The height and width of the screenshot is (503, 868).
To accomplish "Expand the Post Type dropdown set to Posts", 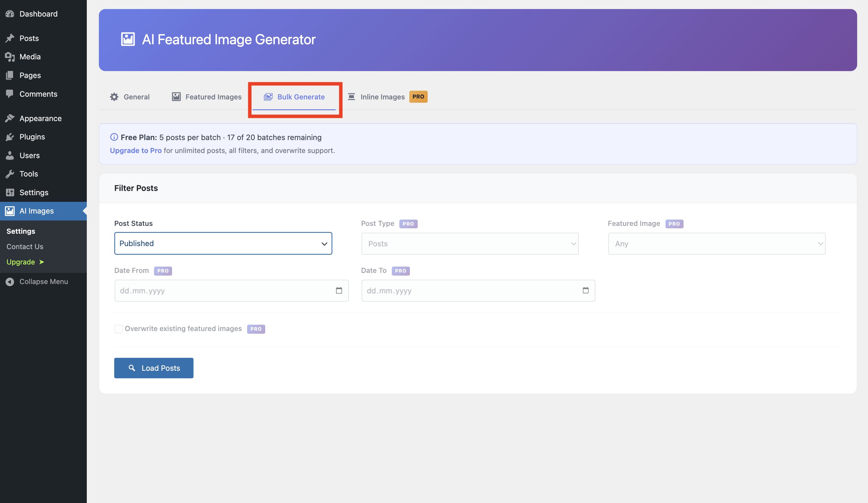I will tap(470, 243).
